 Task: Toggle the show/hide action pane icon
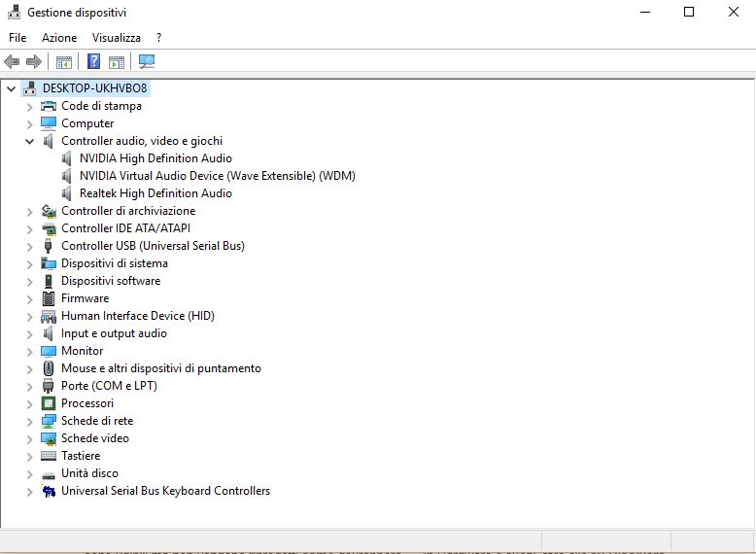117,62
